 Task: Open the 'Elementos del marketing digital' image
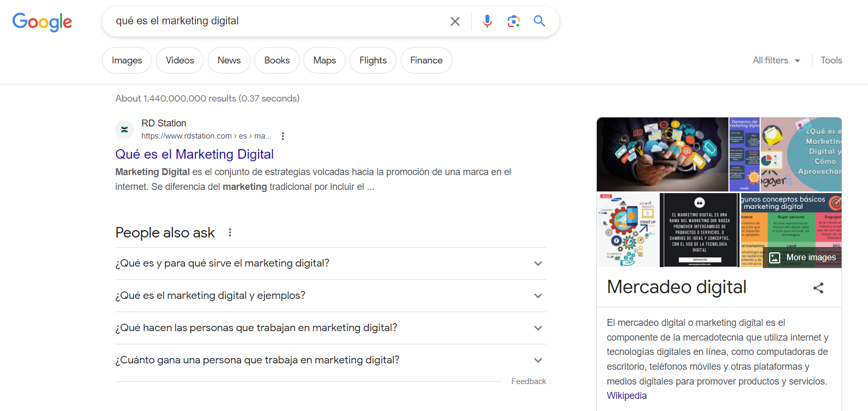point(744,154)
